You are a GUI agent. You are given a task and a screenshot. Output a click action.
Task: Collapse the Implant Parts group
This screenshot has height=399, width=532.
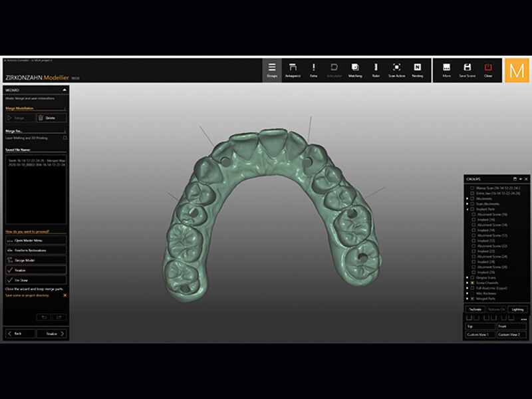[x=467, y=209]
